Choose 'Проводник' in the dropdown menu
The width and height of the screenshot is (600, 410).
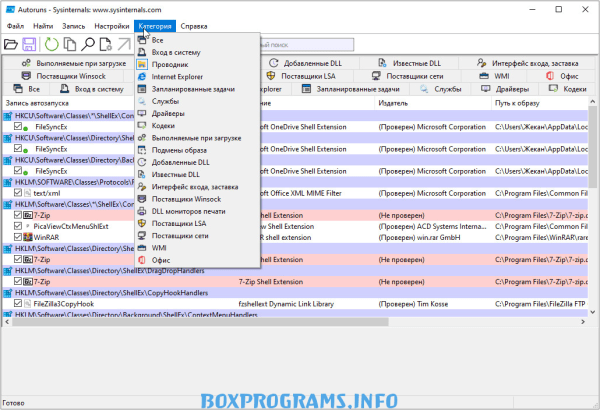(197, 65)
